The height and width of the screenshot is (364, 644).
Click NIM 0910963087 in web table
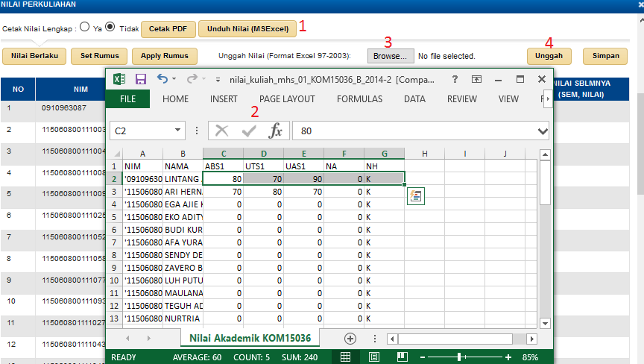64,108
